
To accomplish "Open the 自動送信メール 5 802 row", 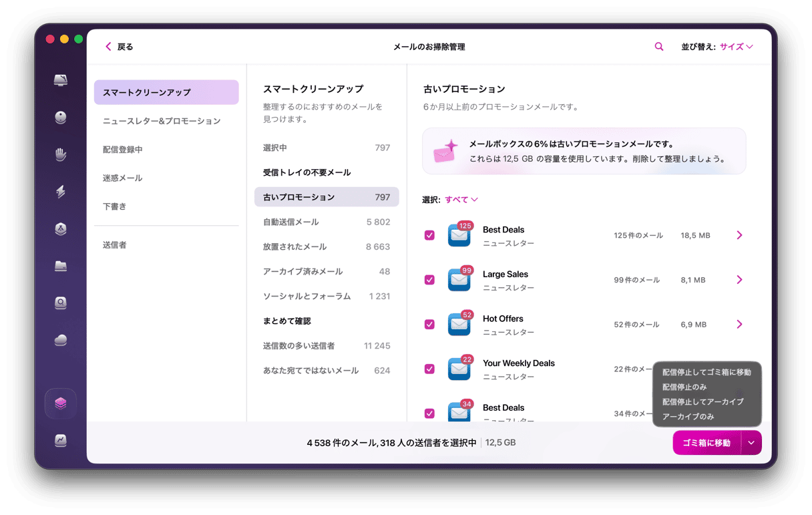I will click(327, 222).
